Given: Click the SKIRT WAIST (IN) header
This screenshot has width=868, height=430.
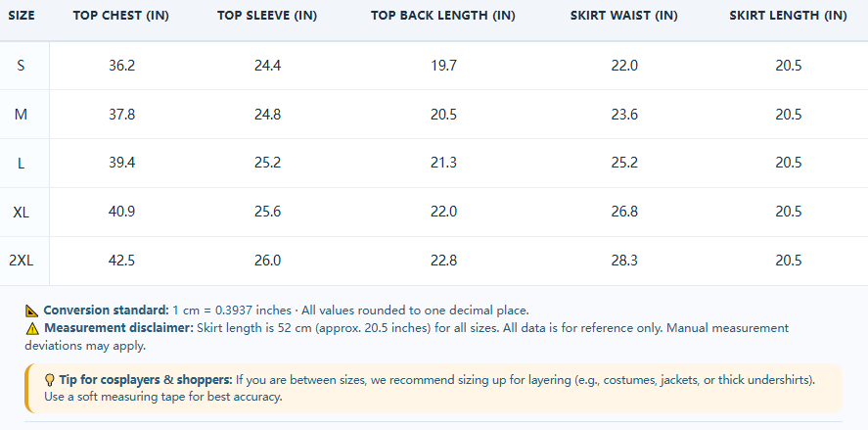Looking at the screenshot, I should coord(624,16).
